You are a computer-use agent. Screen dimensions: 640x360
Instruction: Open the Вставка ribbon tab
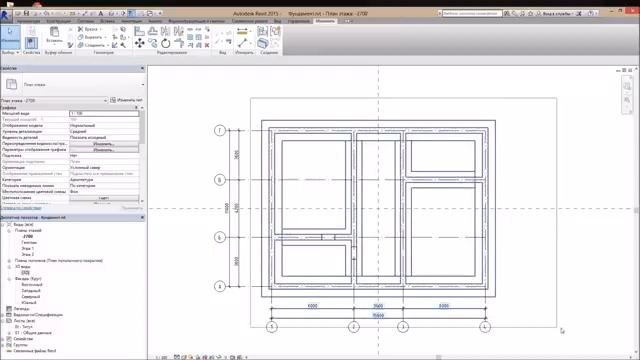pyautogui.click(x=107, y=21)
